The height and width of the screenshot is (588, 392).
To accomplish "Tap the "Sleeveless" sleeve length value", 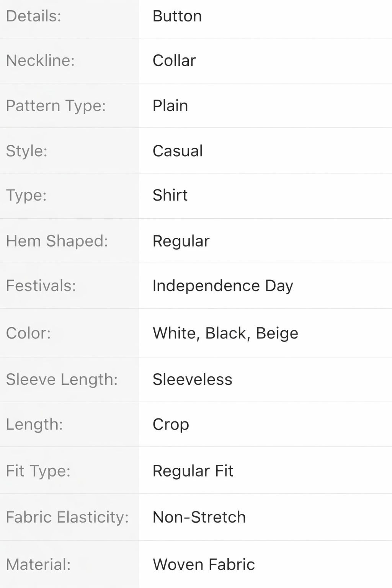I will click(x=192, y=379).
